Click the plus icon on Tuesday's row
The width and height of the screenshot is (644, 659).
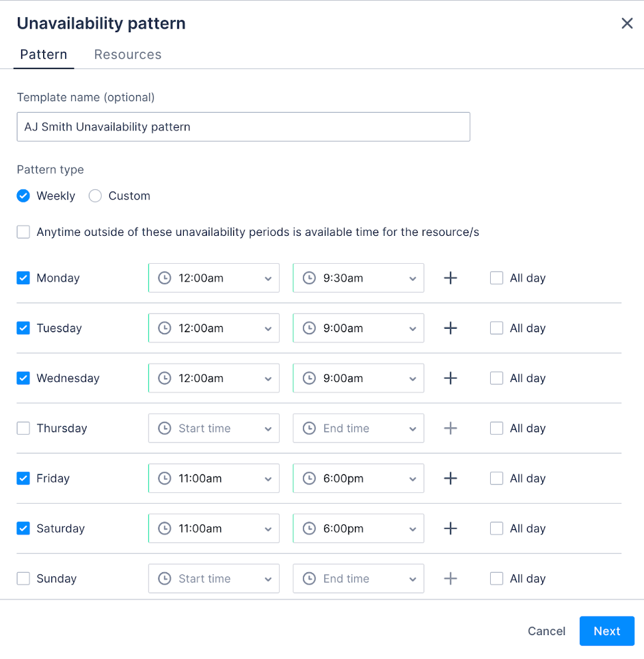coord(450,328)
